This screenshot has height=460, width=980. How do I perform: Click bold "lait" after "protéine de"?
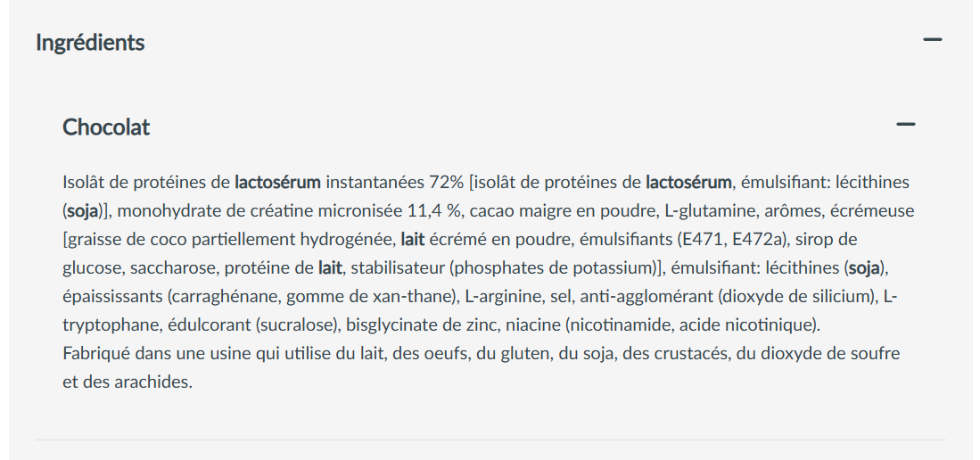pos(330,268)
